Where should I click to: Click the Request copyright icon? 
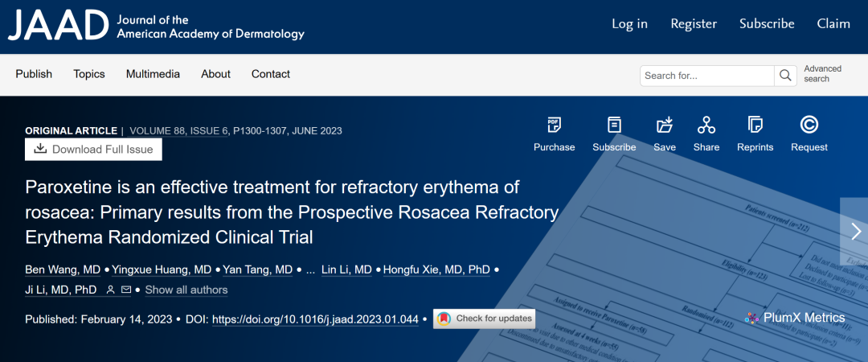tap(809, 125)
